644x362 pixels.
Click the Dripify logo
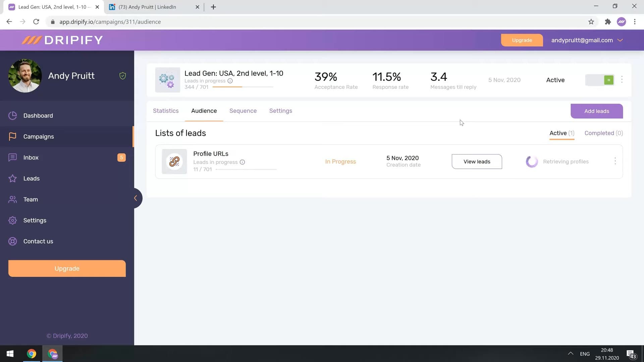coord(62,40)
